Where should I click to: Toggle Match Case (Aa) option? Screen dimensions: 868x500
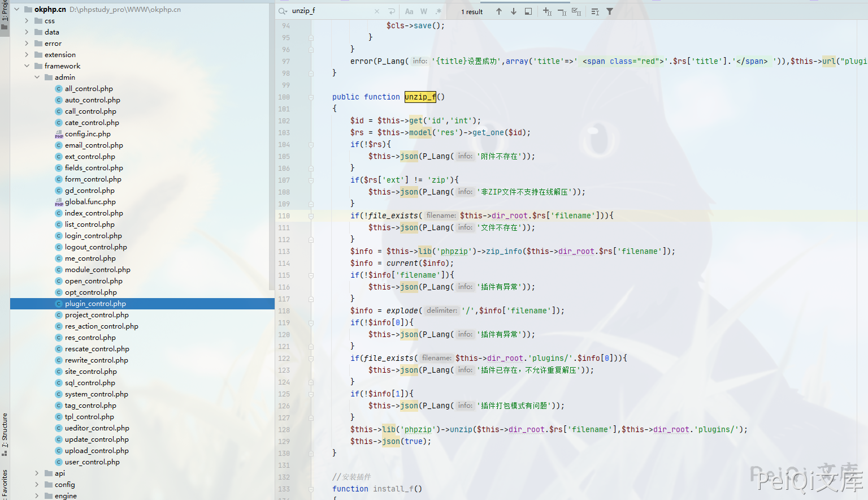tap(409, 11)
